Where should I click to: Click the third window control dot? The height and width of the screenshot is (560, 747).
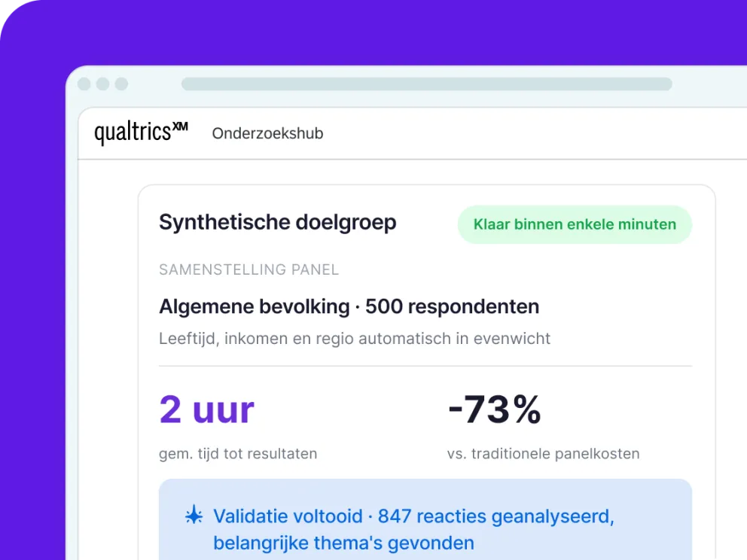[x=121, y=84]
